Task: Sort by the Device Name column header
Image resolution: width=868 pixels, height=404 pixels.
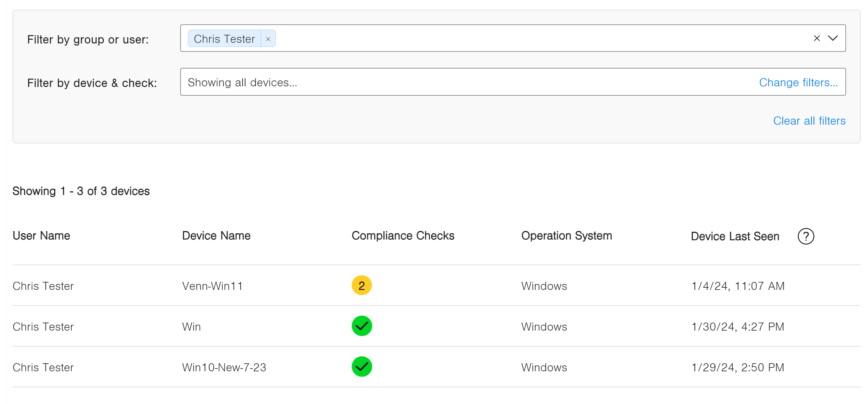Action: point(216,236)
